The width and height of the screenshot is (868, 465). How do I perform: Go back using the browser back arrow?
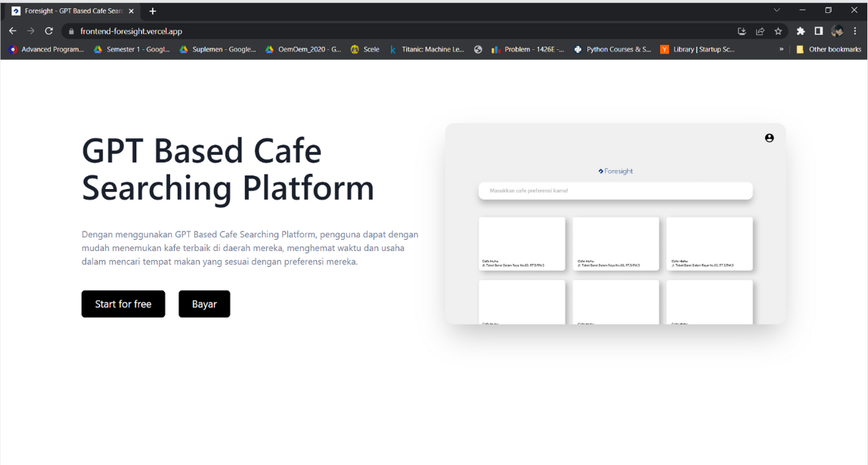coord(12,31)
